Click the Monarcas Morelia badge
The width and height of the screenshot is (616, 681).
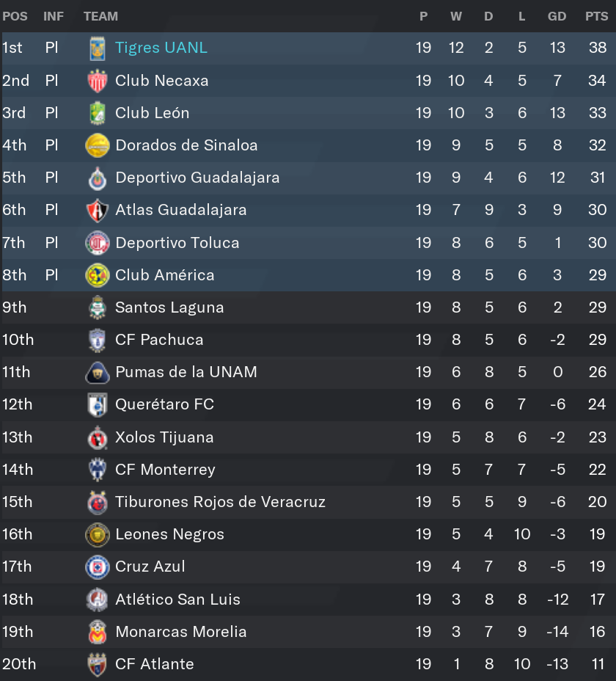98,632
